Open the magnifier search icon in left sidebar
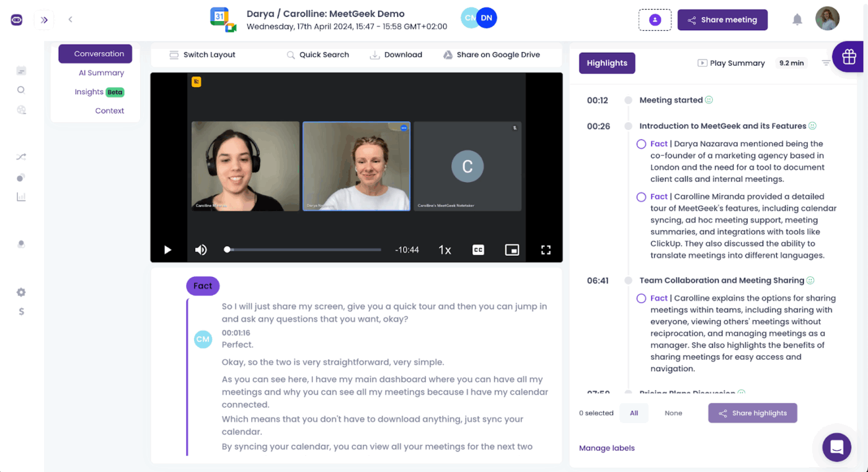 [21, 90]
